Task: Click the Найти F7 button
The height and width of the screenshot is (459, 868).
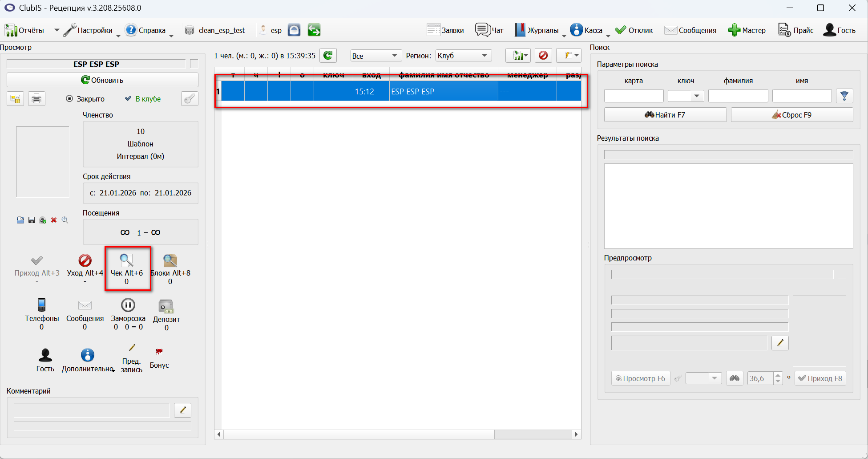Action: [665, 115]
